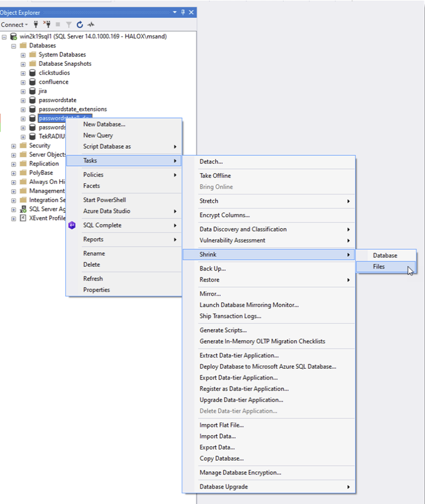The height and width of the screenshot is (504, 425).
Task: Open the Vulnerability Assessment submenu
Action: 269,240
